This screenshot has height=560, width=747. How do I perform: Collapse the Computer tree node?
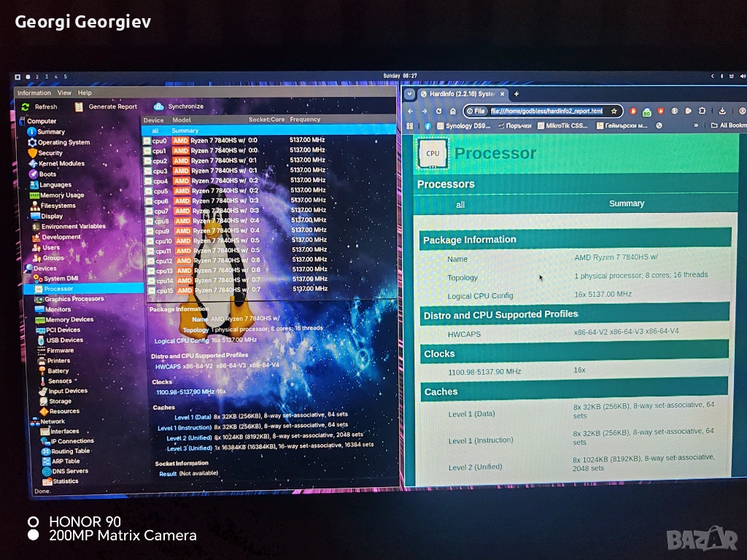(x=21, y=122)
